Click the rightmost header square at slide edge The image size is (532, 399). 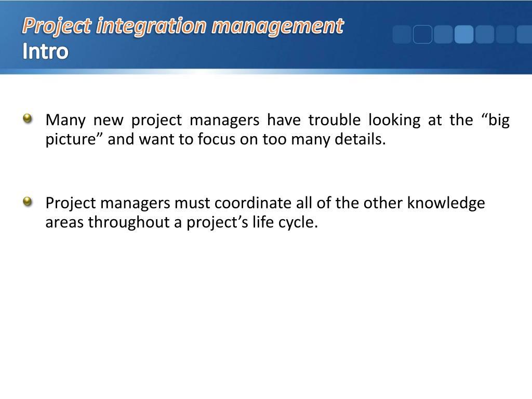(x=524, y=34)
